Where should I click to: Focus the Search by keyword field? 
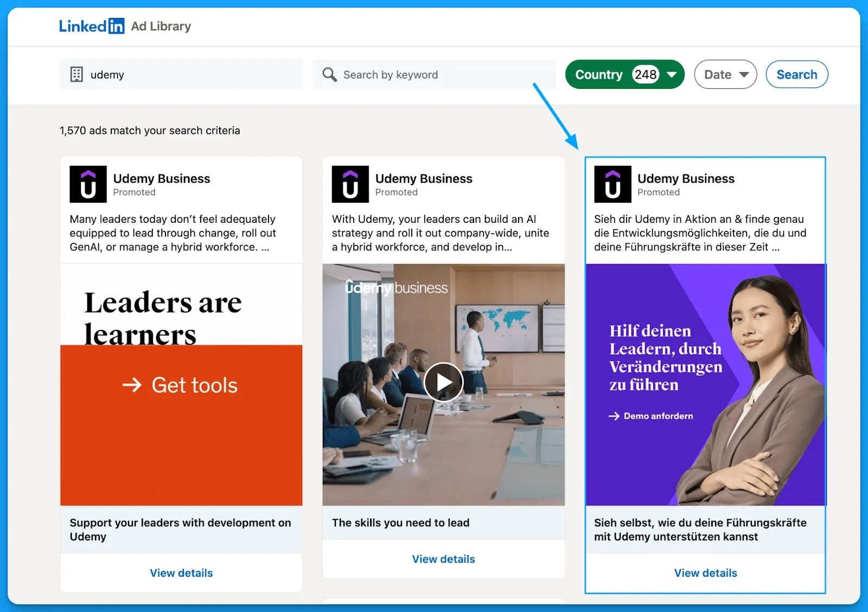coord(439,75)
